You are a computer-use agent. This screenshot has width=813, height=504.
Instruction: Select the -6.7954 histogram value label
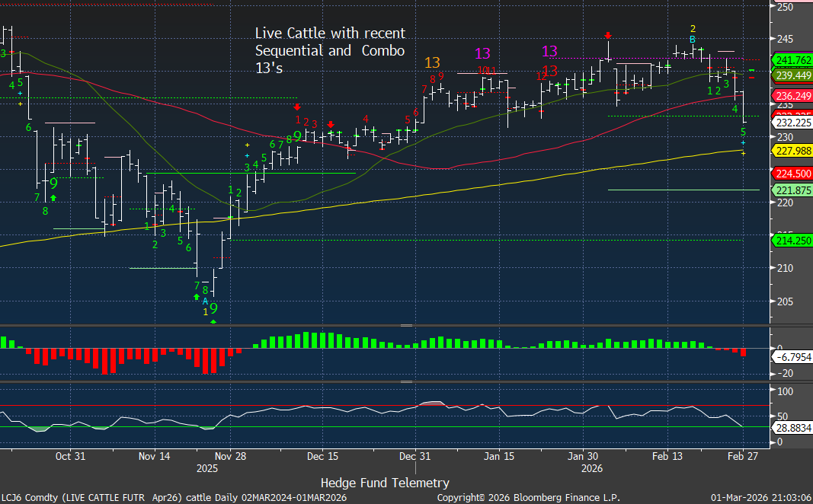click(794, 357)
